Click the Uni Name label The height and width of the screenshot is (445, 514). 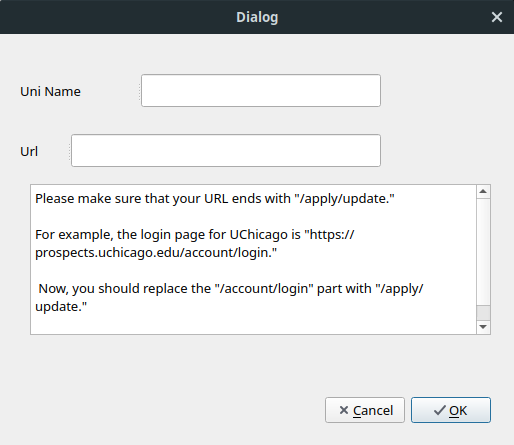tap(50, 91)
